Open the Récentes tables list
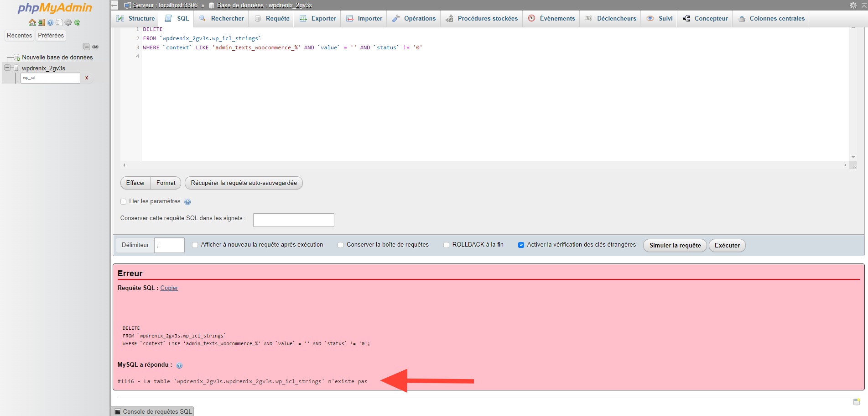868x416 pixels. tap(20, 36)
